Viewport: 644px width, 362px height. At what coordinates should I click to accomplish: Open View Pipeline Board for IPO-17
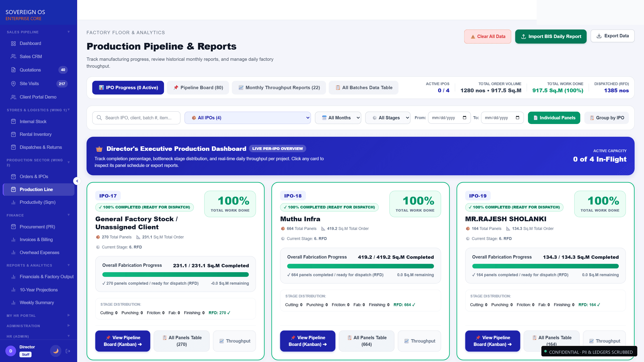pyautogui.click(x=123, y=341)
